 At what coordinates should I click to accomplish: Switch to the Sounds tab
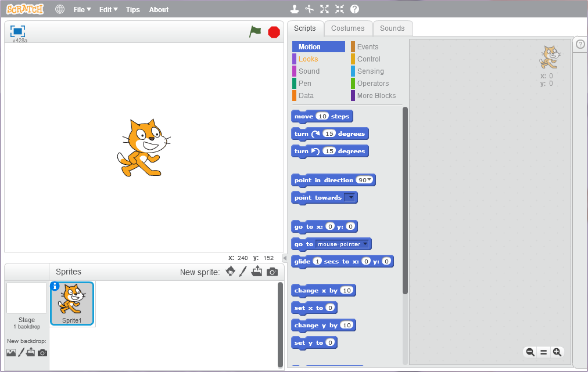pyautogui.click(x=392, y=28)
